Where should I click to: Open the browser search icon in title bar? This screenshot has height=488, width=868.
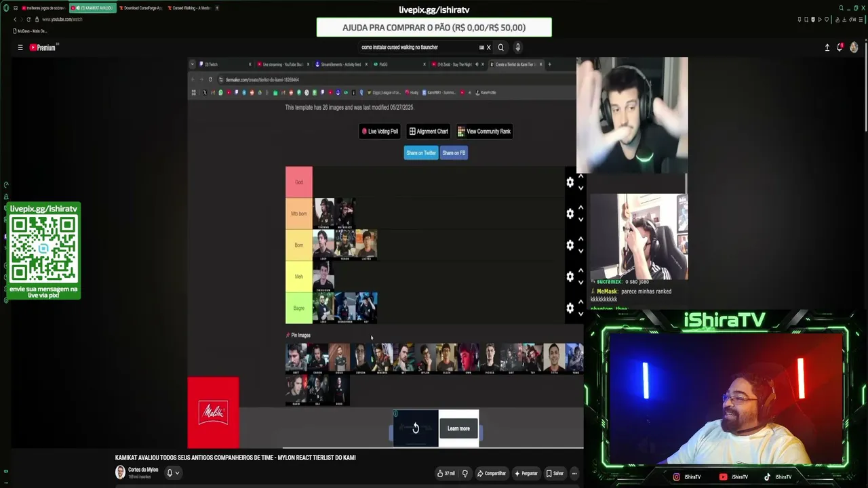click(842, 8)
